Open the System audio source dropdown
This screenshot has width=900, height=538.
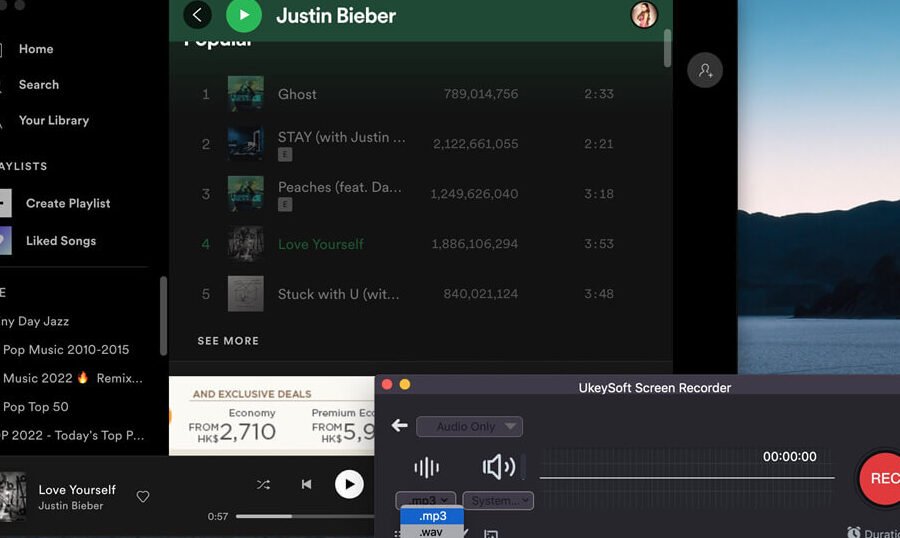tap(498, 501)
